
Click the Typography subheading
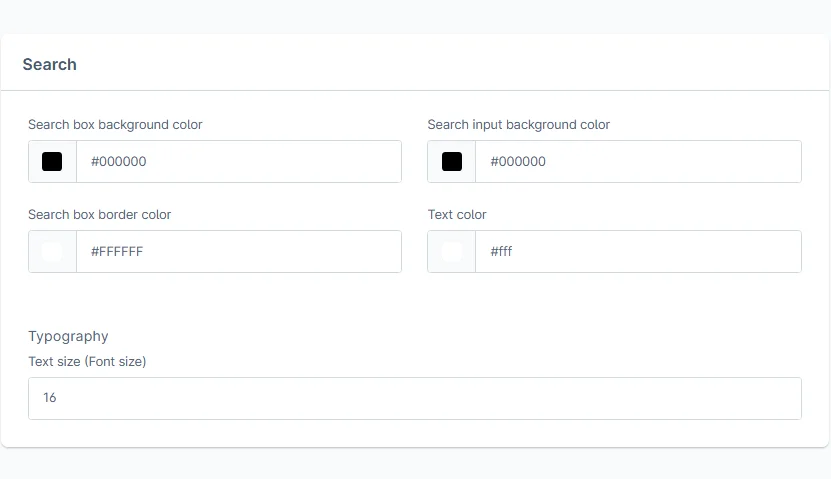point(68,336)
